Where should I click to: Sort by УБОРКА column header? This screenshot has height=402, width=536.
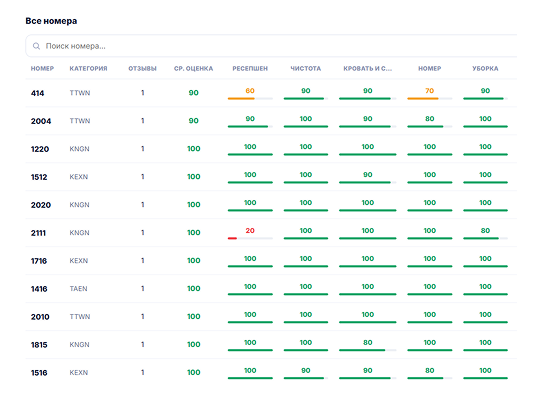point(485,68)
